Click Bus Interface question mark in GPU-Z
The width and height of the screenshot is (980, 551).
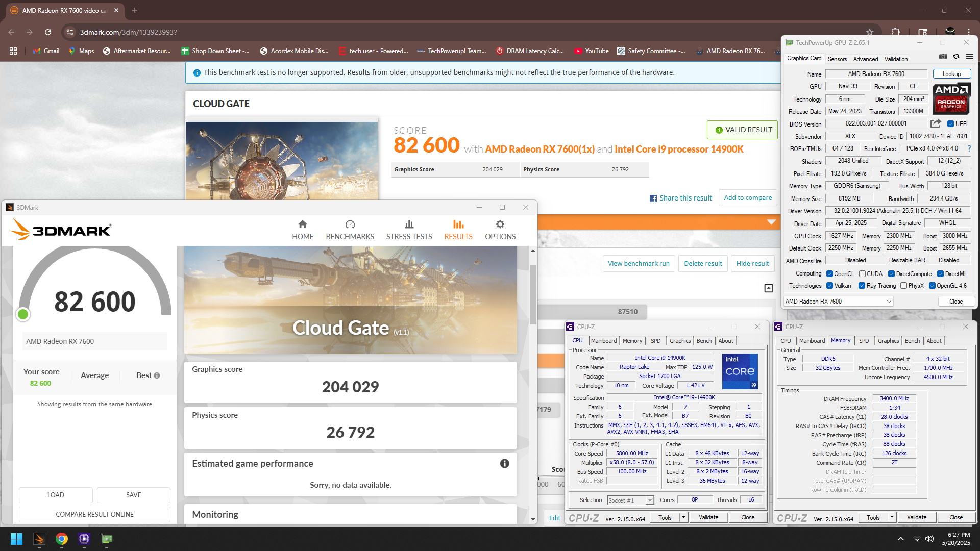point(969,148)
